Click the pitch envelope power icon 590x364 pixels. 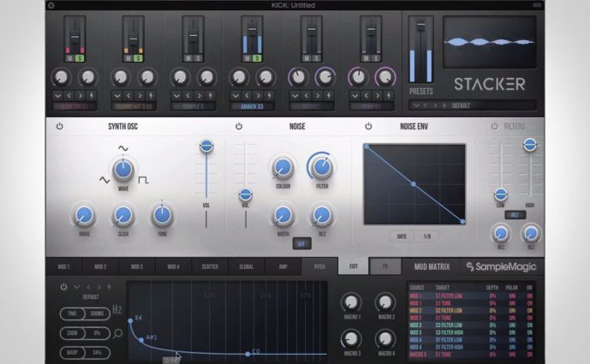coord(63,287)
